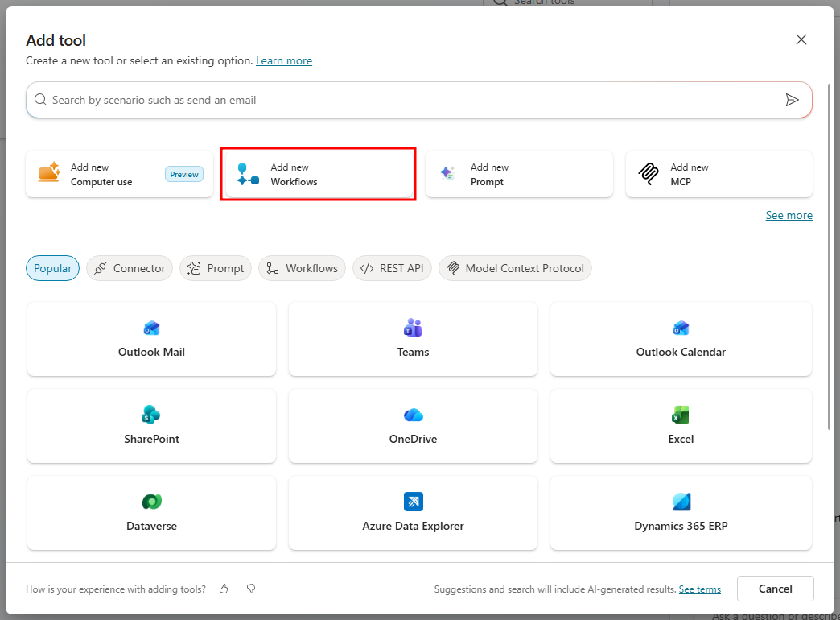Viewport: 840px width, 620px height.
Task: Click the Add tool heading text
Action: [56, 40]
